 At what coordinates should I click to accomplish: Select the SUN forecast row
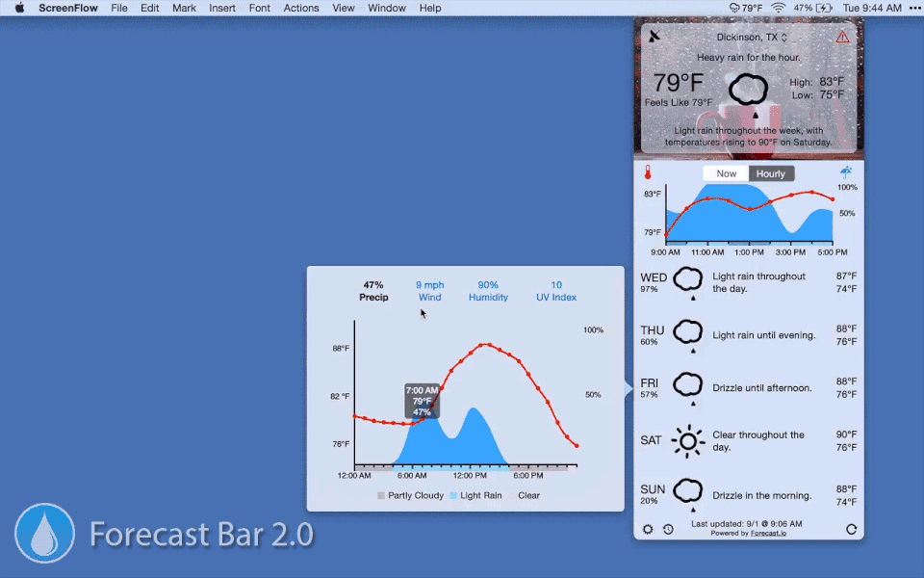(749, 495)
